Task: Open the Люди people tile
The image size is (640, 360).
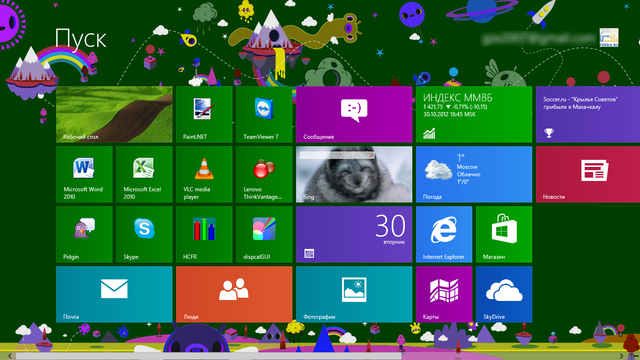Action: 234,294
